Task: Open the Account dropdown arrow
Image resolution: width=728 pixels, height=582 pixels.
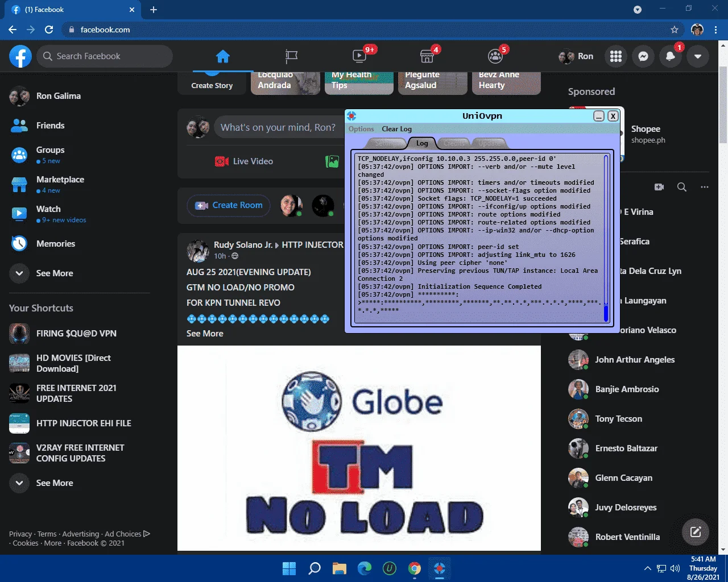Action: pyautogui.click(x=698, y=56)
